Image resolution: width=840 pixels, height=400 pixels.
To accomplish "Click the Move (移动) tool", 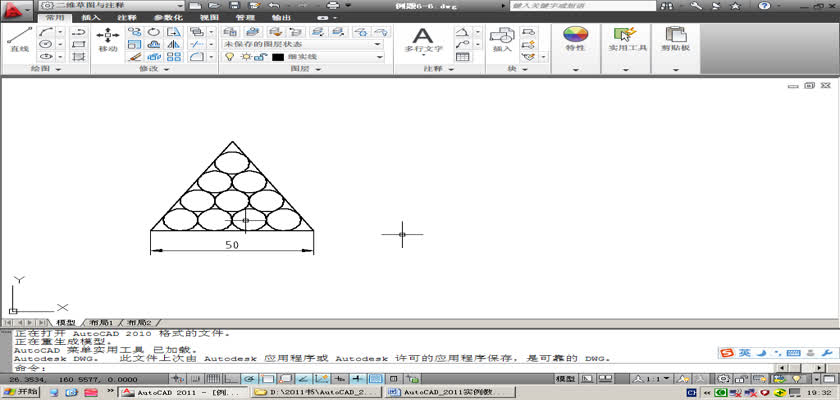I will point(108,38).
